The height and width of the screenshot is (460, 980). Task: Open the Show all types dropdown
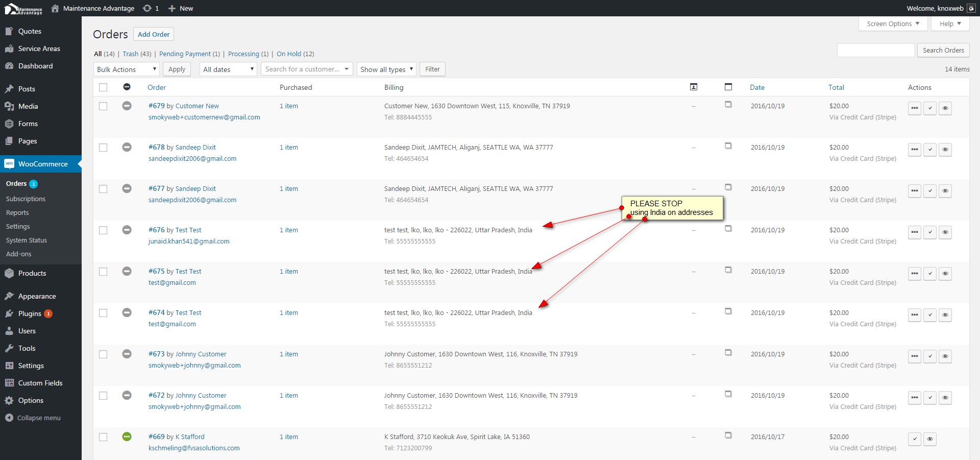(x=386, y=69)
